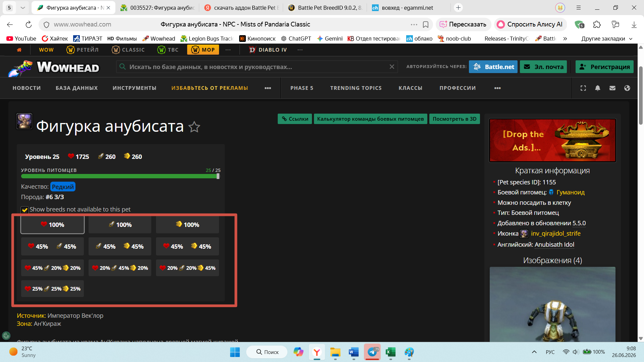The image size is (644, 362).
Task: Open Excel from the taskbar
Action: coord(391,352)
